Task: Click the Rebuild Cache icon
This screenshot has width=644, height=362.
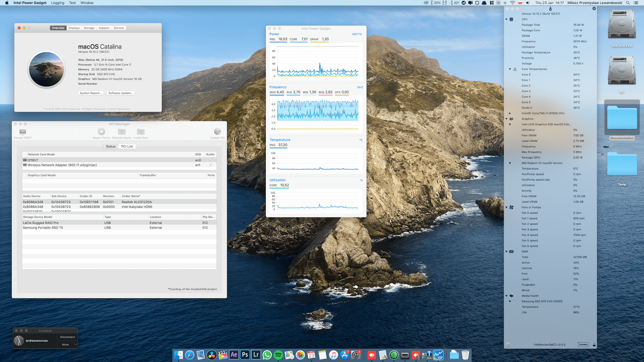Action: (x=122, y=132)
